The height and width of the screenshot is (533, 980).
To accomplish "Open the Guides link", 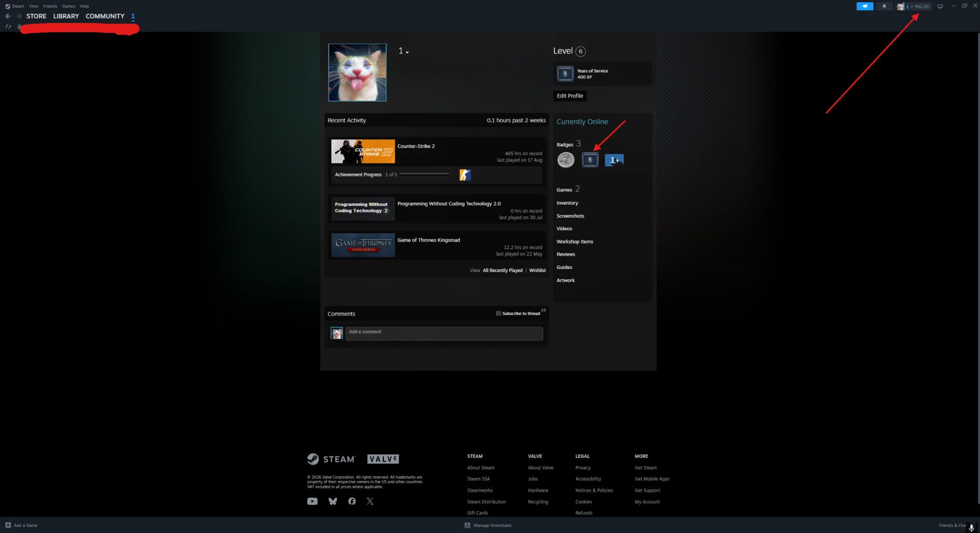I will click(x=564, y=268).
